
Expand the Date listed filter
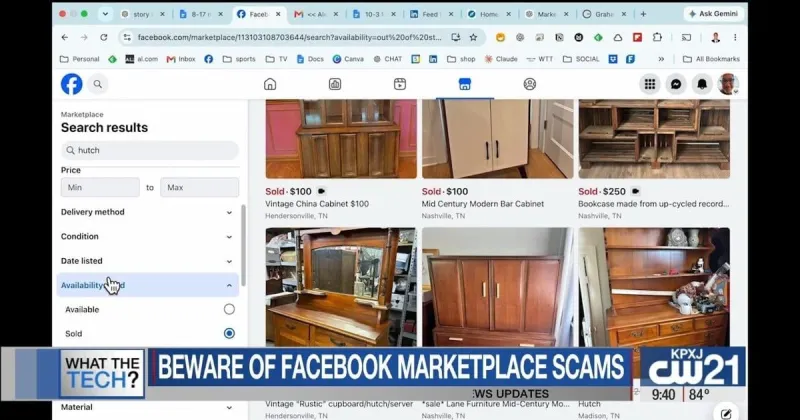click(x=147, y=261)
